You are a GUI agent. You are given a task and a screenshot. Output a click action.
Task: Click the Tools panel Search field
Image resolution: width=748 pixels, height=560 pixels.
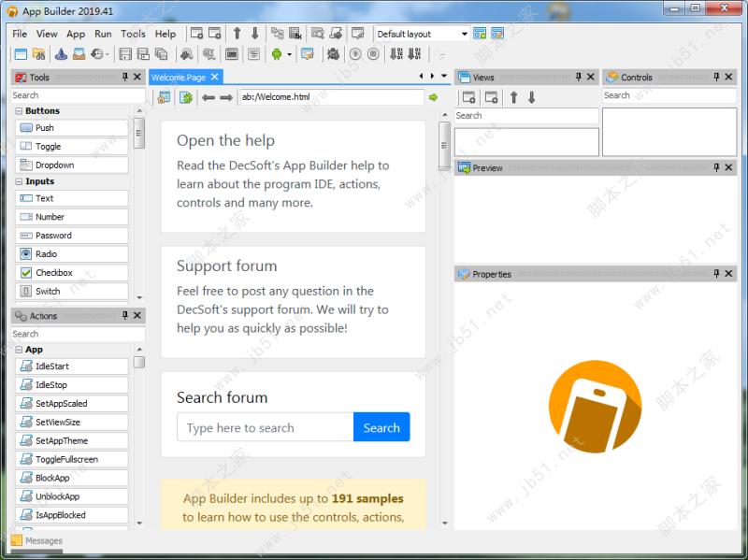click(x=79, y=95)
